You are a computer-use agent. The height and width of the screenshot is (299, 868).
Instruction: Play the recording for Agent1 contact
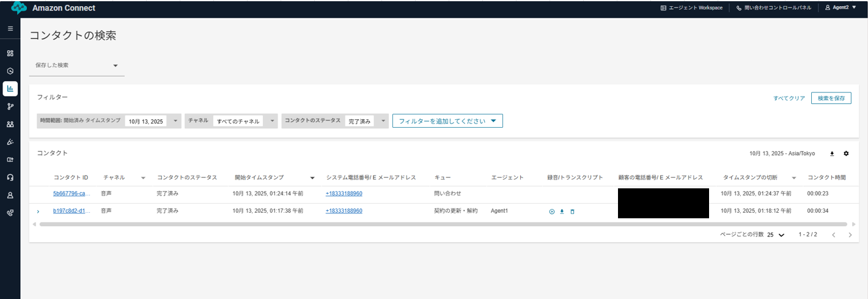(551, 212)
